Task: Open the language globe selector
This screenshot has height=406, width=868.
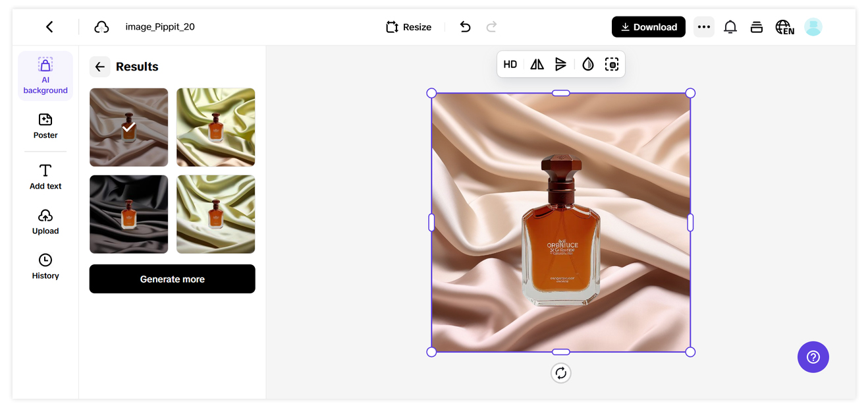Action: pos(784,27)
